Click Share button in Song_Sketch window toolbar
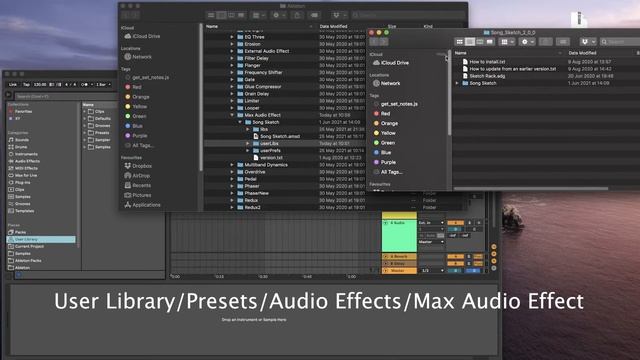The width and height of the screenshot is (640, 360). [x=545, y=42]
